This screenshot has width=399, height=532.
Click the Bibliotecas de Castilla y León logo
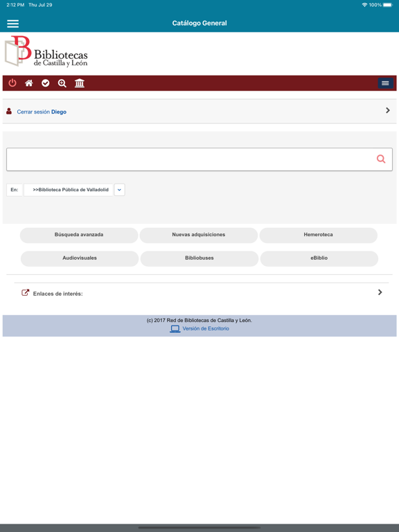(x=46, y=51)
